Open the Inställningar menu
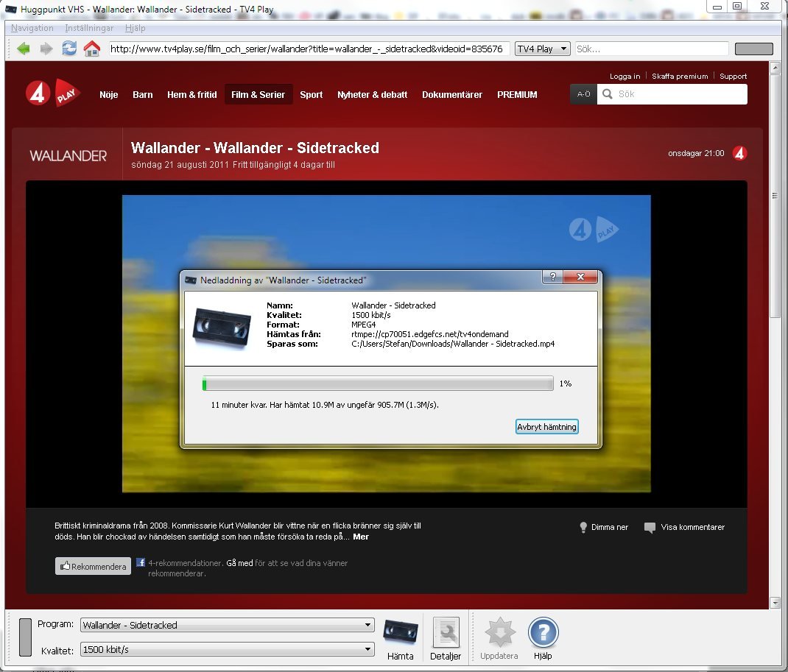Image resolution: width=788 pixels, height=672 pixels. [89, 28]
